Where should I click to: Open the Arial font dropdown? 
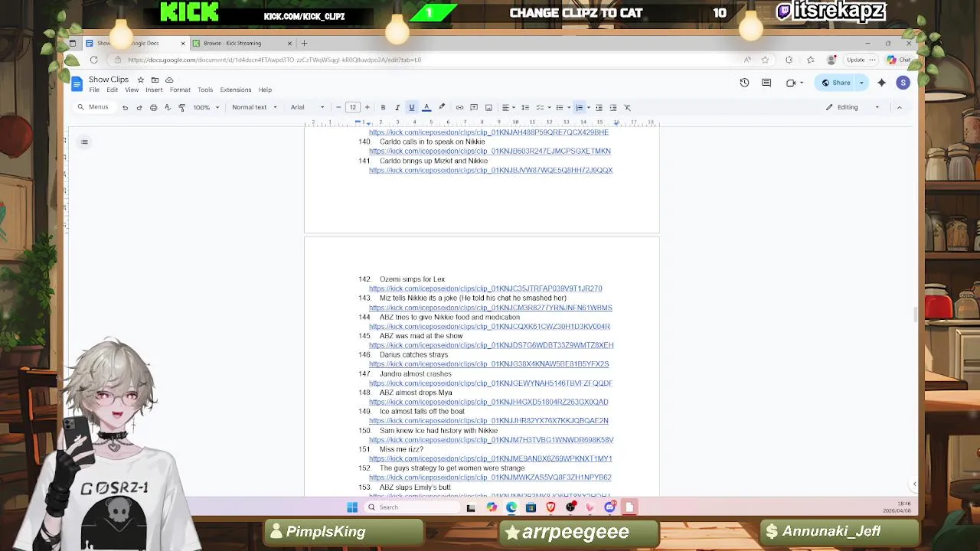click(308, 107)
